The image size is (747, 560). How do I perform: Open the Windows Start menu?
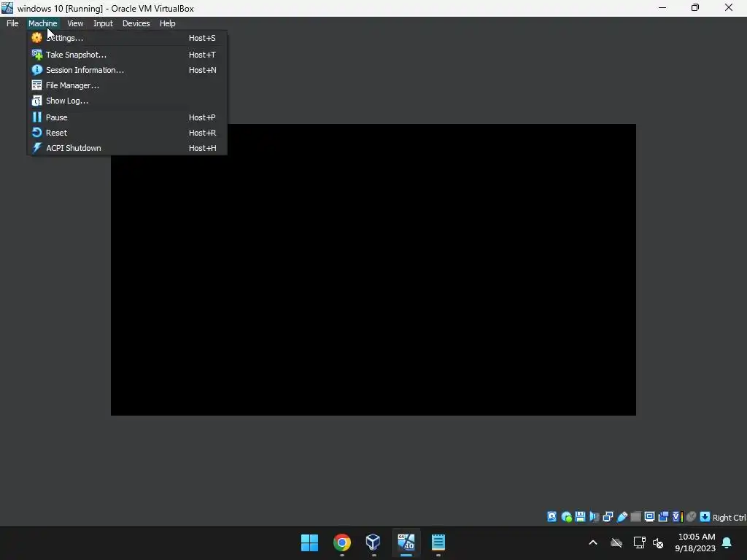click(309, 542)
